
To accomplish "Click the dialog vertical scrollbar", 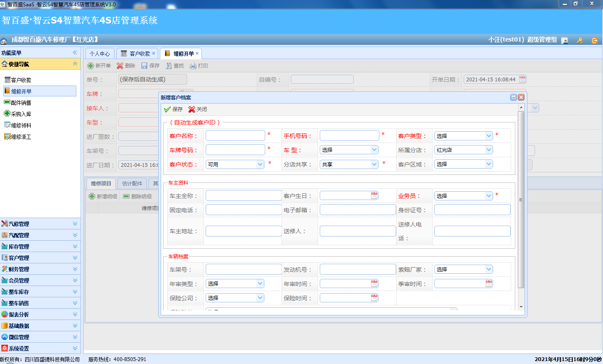I will coord(521,200).
